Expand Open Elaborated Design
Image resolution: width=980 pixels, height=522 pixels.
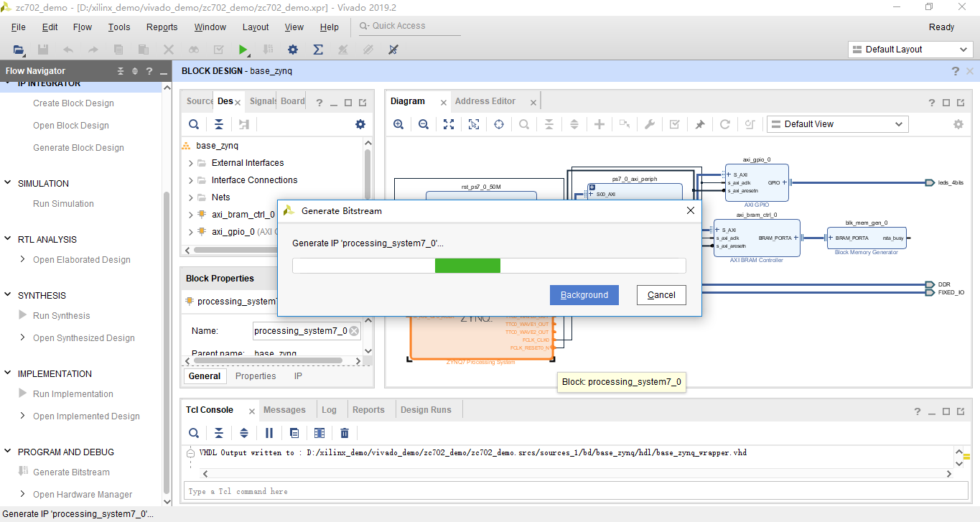(23, 259)
